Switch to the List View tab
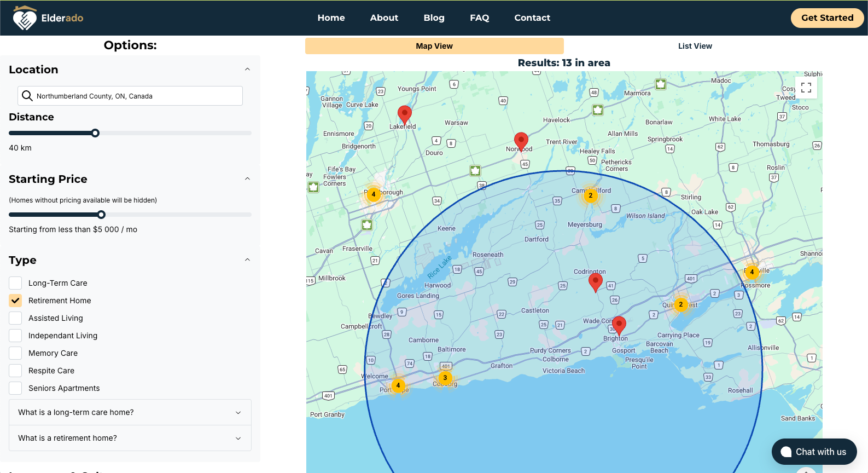868x473 pixels. 695,46
